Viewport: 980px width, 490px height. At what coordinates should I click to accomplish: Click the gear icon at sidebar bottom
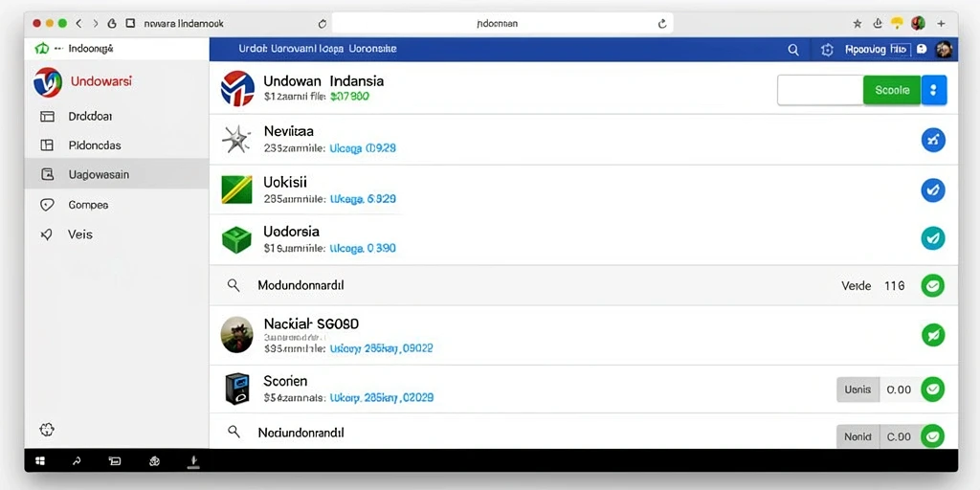coord(47,430)
